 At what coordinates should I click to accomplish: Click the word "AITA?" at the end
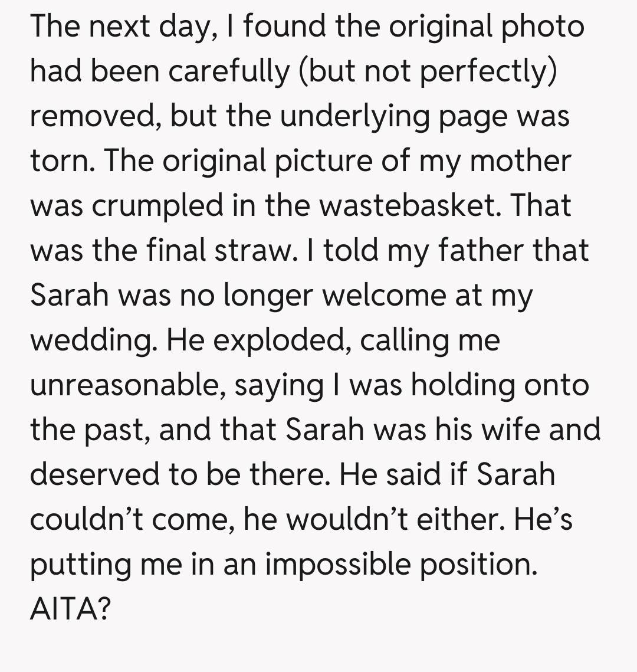(70, 609)
